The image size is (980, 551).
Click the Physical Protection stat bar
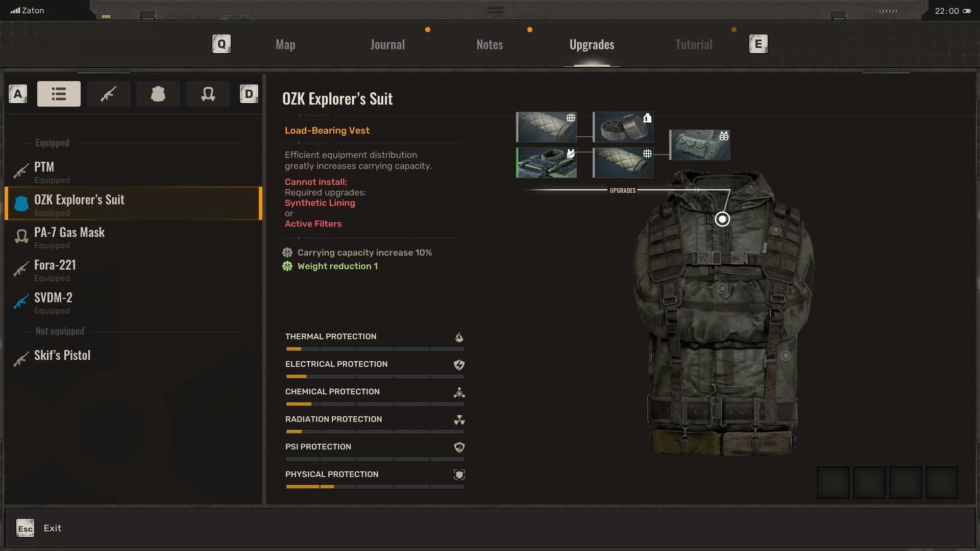tap(375, 487)
